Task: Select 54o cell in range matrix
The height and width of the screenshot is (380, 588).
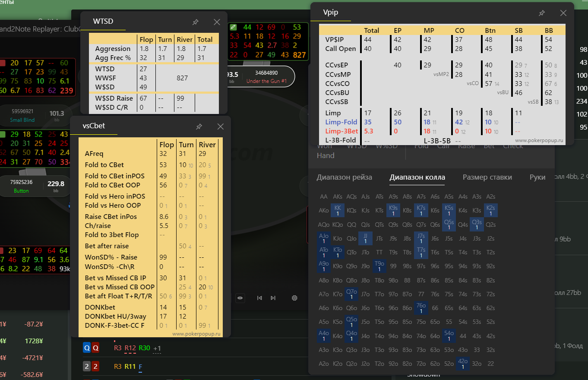Action: point(449,336)
